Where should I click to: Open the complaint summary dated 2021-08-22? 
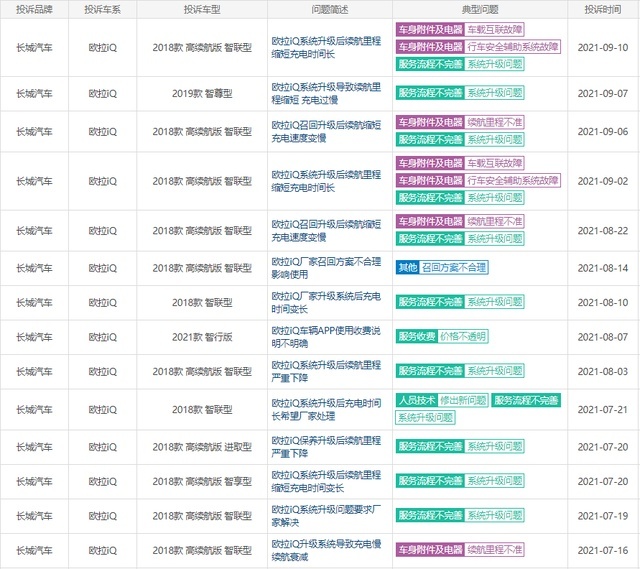click(326, 231)
